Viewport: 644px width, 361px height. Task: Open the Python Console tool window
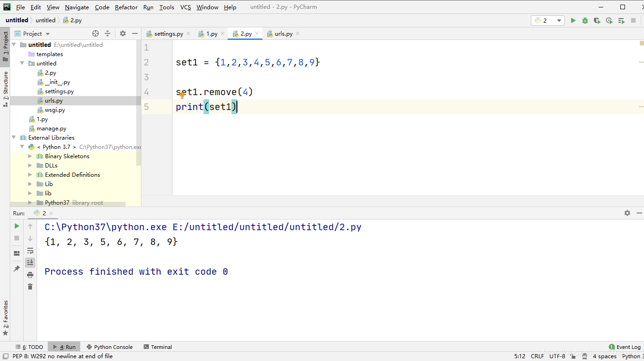tap(109, 347)
